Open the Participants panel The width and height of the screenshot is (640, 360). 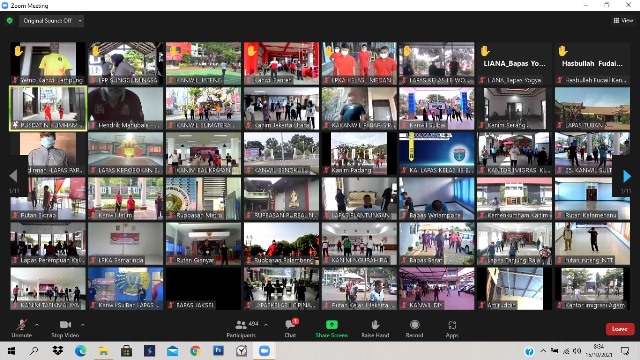coord(242,329)
